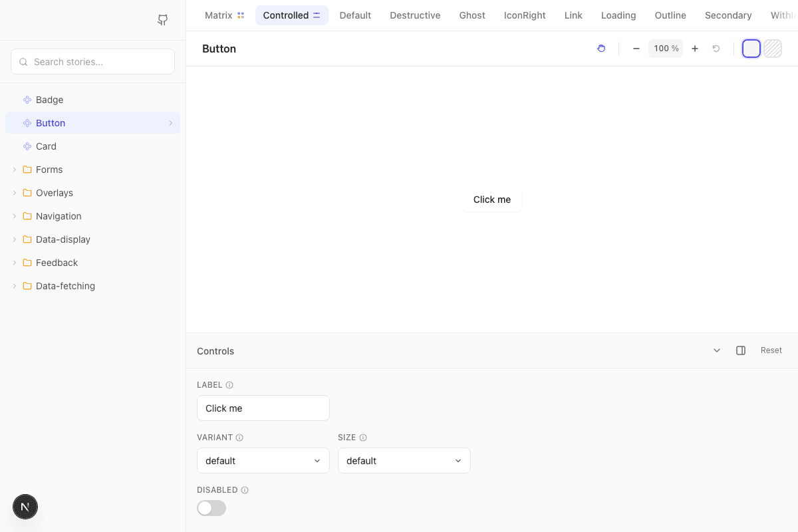This screenshot has width=798, height=532.
Task: Switch to the Default story tab
Action: (x=355, y=15)
